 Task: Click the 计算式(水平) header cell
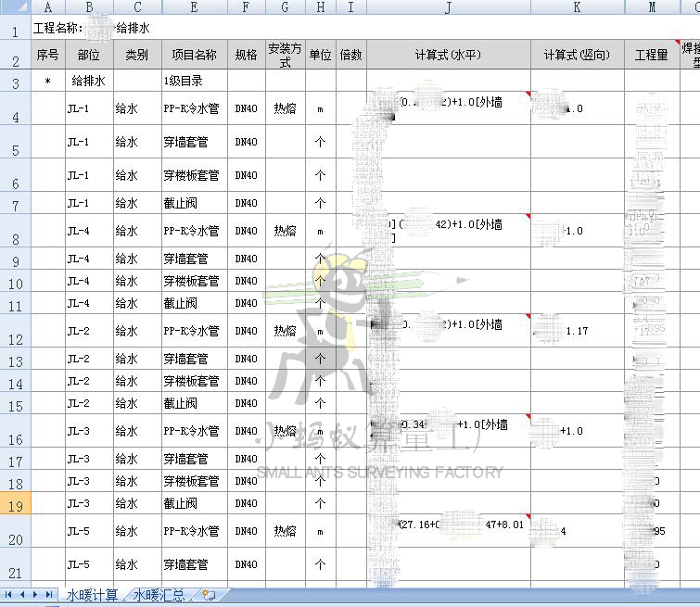[448, 55]
